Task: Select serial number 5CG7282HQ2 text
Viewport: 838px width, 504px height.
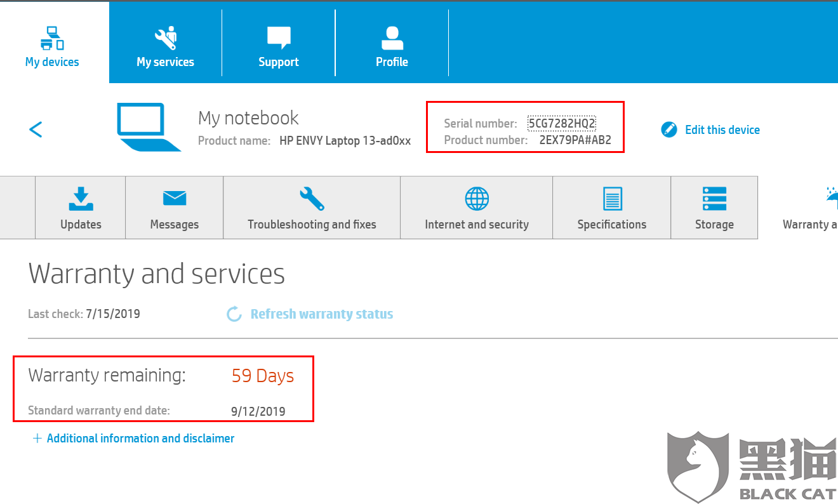Action: [562, 123]
